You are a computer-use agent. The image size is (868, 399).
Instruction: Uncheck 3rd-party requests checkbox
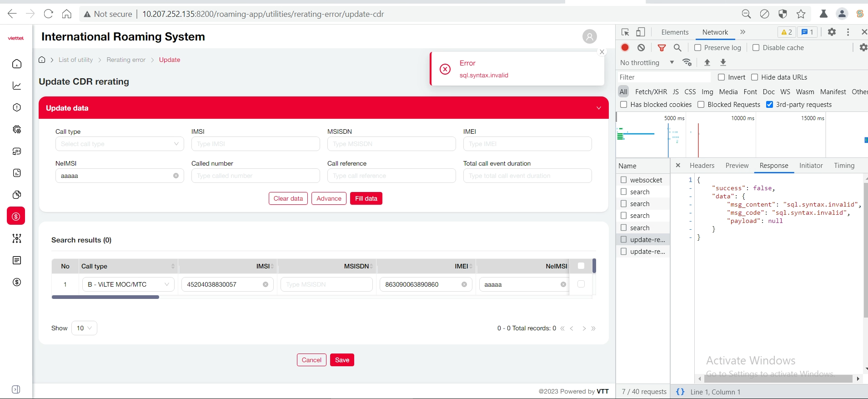(769, 105)
